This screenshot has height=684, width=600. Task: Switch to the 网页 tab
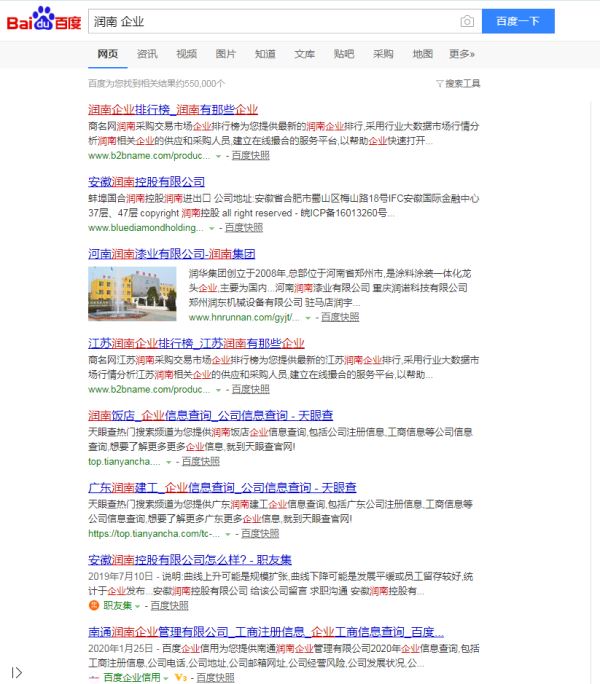(107, 54)
